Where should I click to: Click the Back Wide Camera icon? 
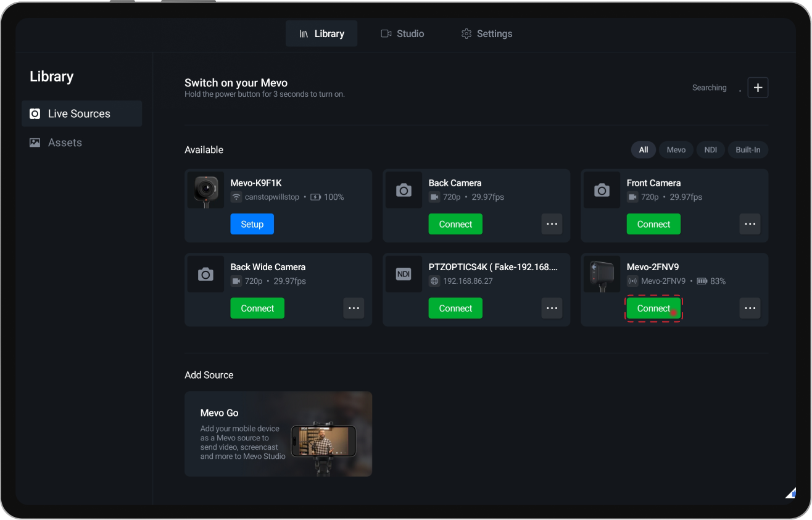(205, 274)
